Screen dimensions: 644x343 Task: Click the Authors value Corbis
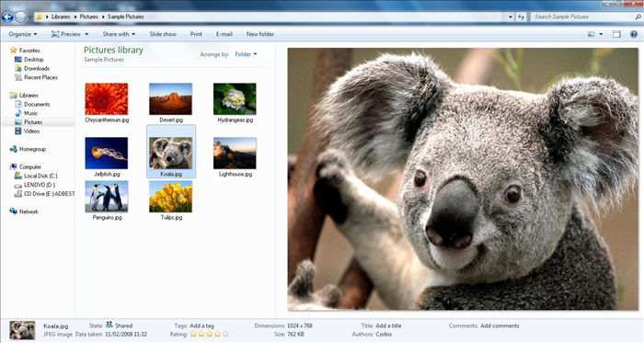pyautogui.click(x=384, y=335)
